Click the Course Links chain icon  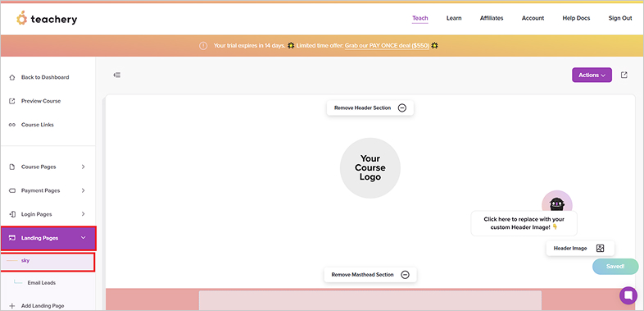point(12,125)
